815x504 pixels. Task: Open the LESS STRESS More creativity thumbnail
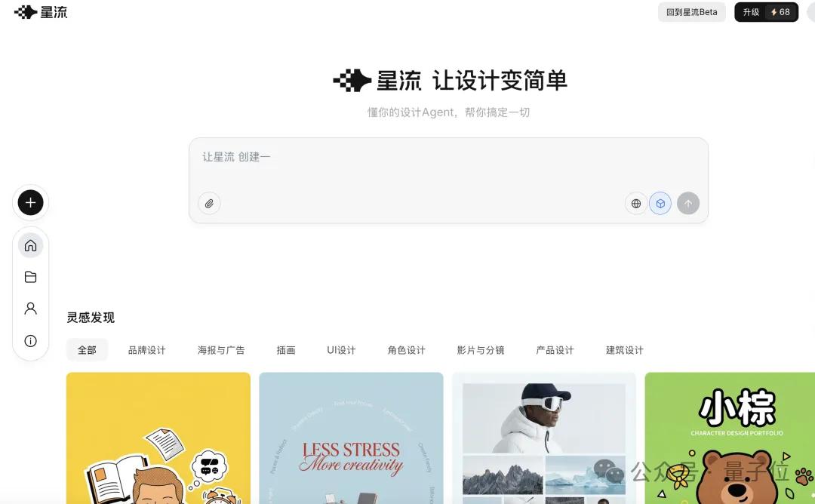click(x=352, y=438)
